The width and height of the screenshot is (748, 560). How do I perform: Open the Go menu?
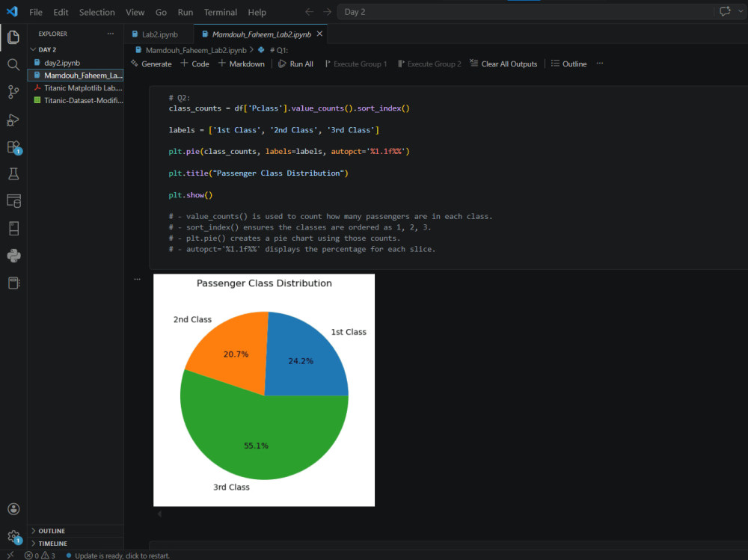tap(162, 13)
